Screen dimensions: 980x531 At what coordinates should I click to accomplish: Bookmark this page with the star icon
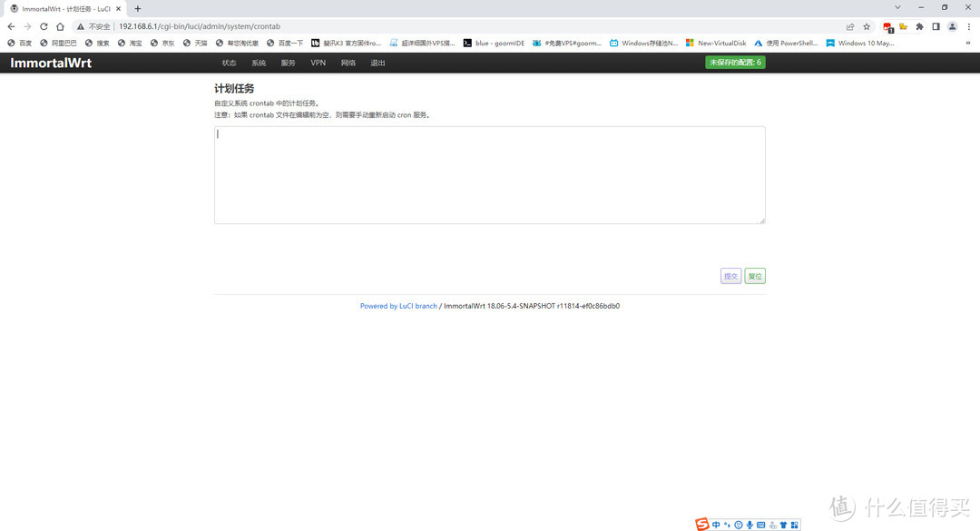click(x=867, y=26)
